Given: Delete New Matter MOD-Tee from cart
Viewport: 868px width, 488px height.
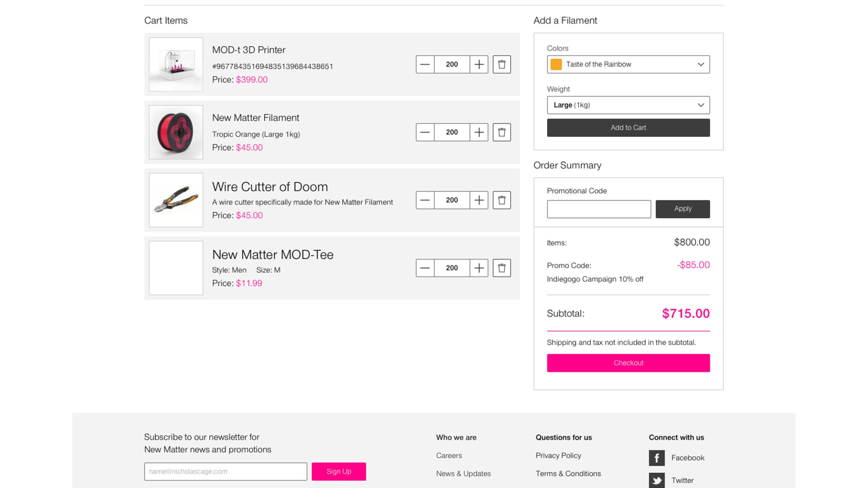Looking at the screenshot, I should [x=501, y=268].
